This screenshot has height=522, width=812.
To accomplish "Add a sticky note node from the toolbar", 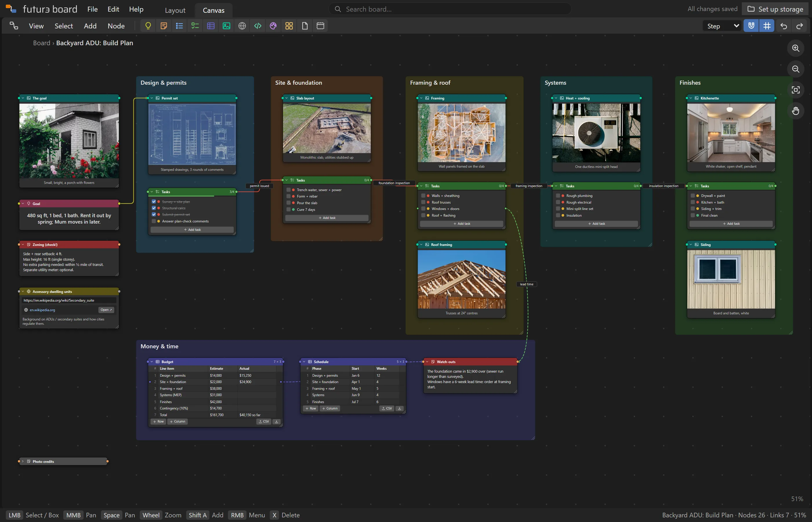I will pos(164,26).
